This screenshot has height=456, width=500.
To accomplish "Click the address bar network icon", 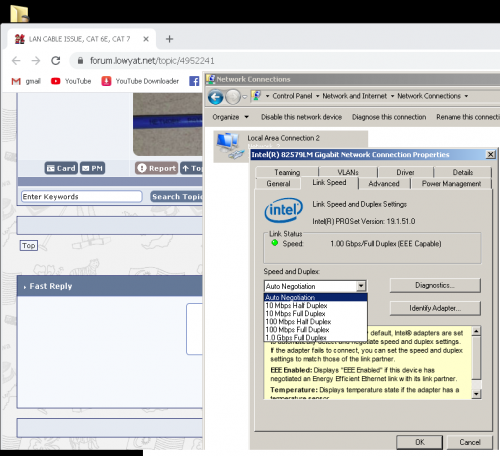I will coord(256,96).
